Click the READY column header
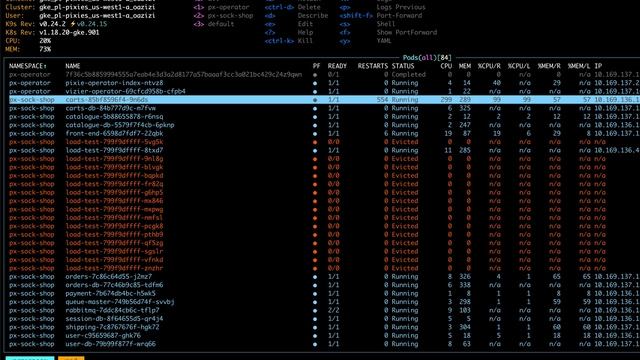Screen dimensions: 640x360 click(x=337, y=66)
